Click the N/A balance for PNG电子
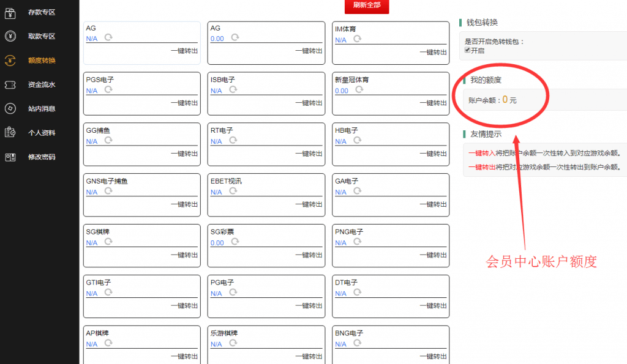This screenshot has width=627, height=364. coord(340,243)
